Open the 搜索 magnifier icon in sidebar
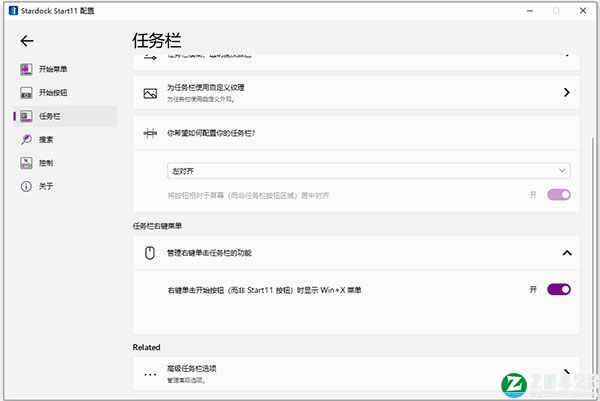The width and height of the screenshot is (600, 401). click(x=26, y=140)
